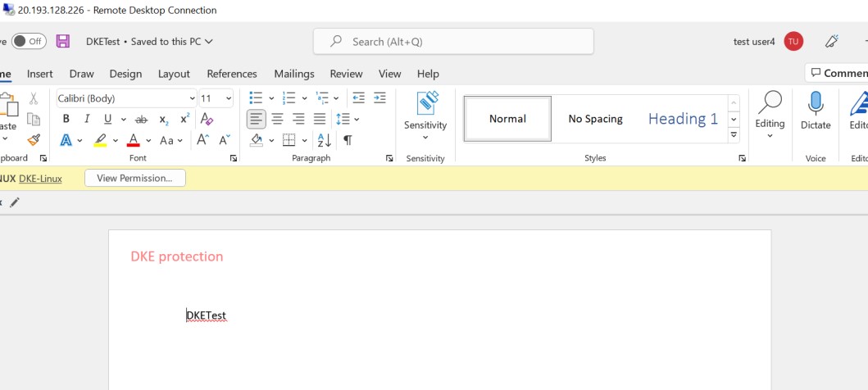The image size is (868, 390).
Task: Expand underline style options arrow
Action: pyautogui.click(x=123, y=120)
